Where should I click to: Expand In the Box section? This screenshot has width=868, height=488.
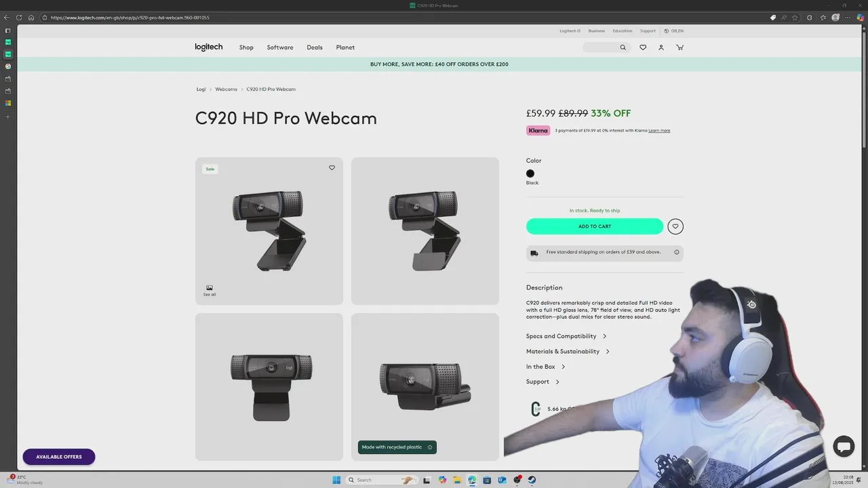tap(546, 367)
